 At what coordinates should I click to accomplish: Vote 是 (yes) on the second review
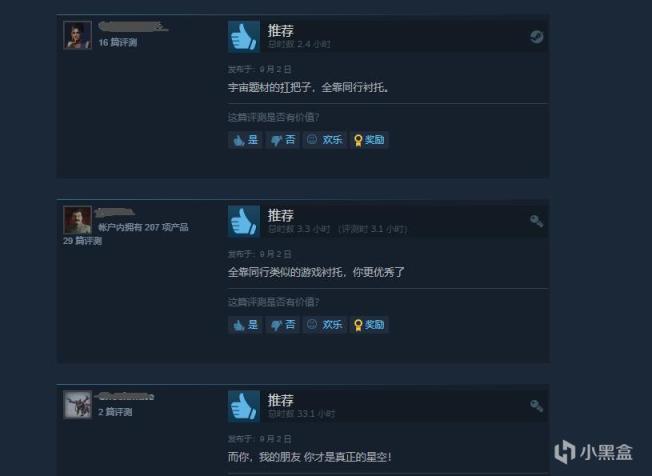[245, 325]
